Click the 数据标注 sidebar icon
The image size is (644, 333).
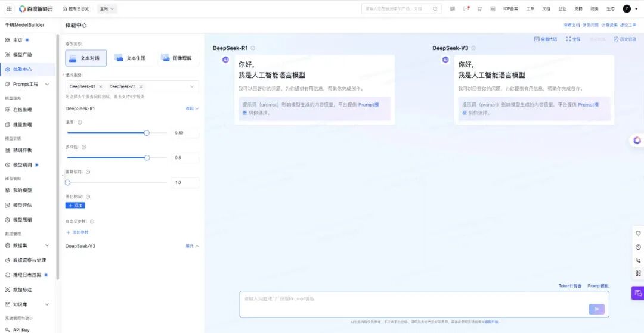point(7,290)
